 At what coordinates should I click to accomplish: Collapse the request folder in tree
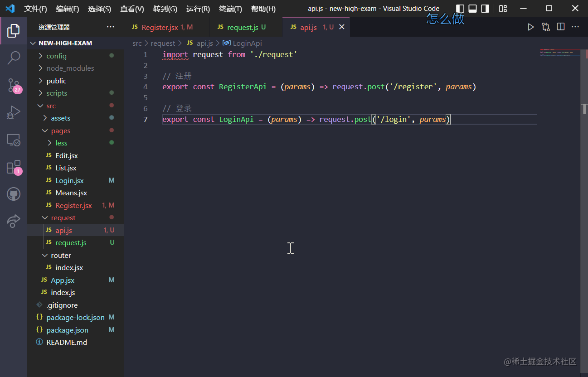[63, 218]
